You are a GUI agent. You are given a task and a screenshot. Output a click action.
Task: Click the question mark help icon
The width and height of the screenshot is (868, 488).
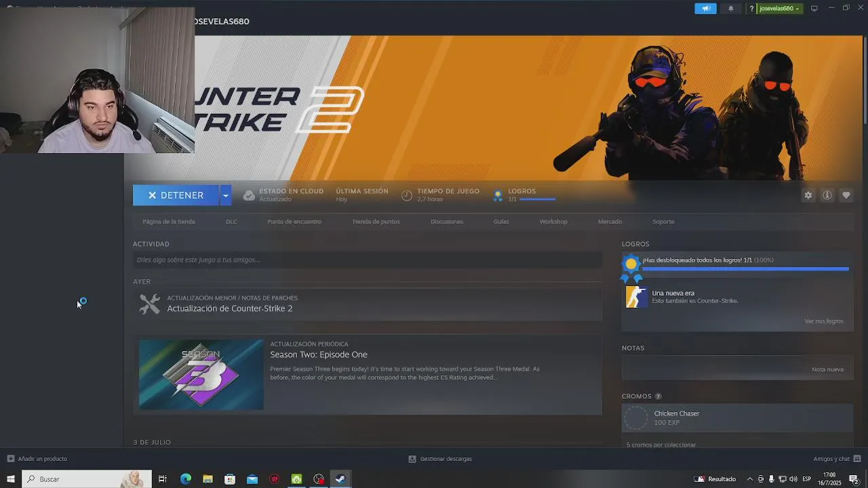[x=751, y=9]
